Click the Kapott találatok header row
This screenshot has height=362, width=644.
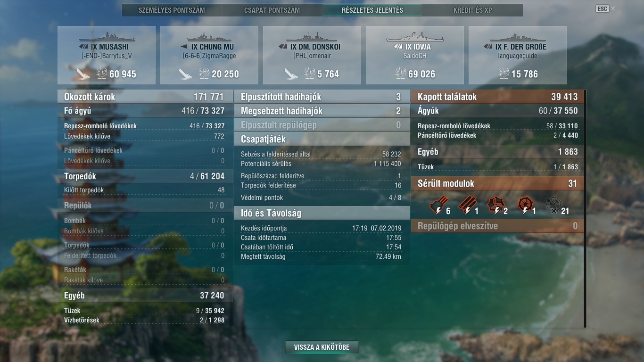497,97
